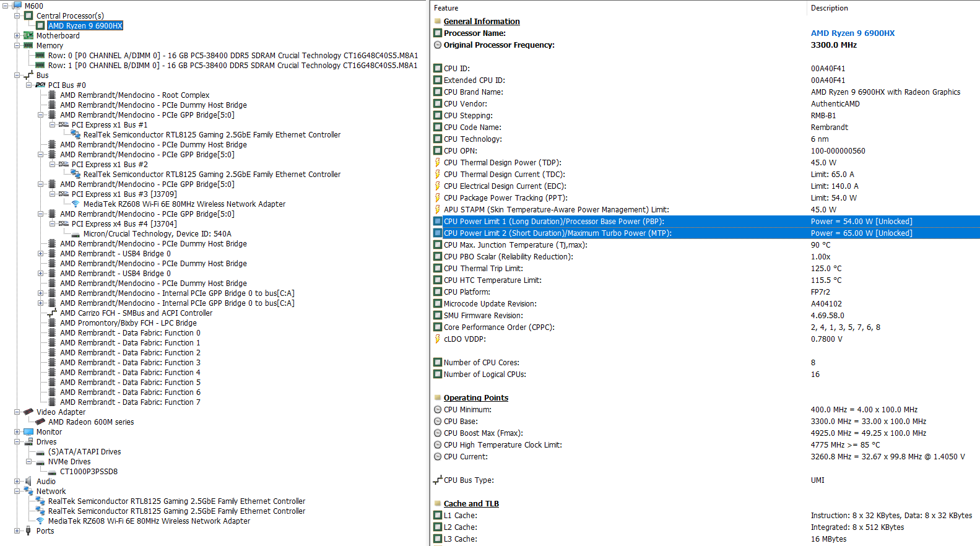Click the cLDO VDDP voltage icon

point(438,339)
